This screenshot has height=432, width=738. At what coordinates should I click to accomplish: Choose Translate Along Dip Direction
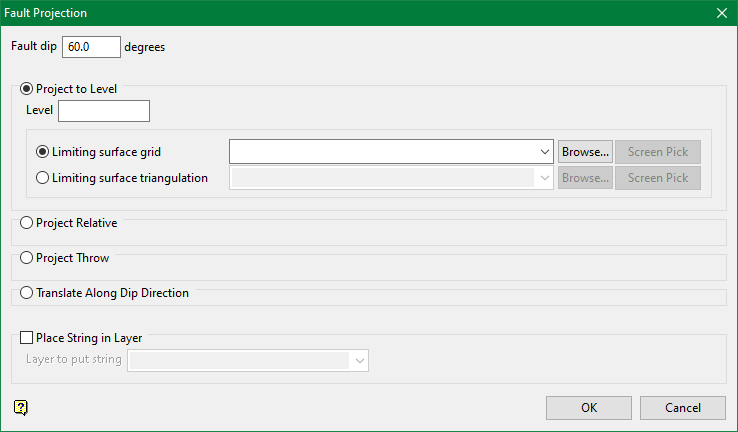(26, 293)
